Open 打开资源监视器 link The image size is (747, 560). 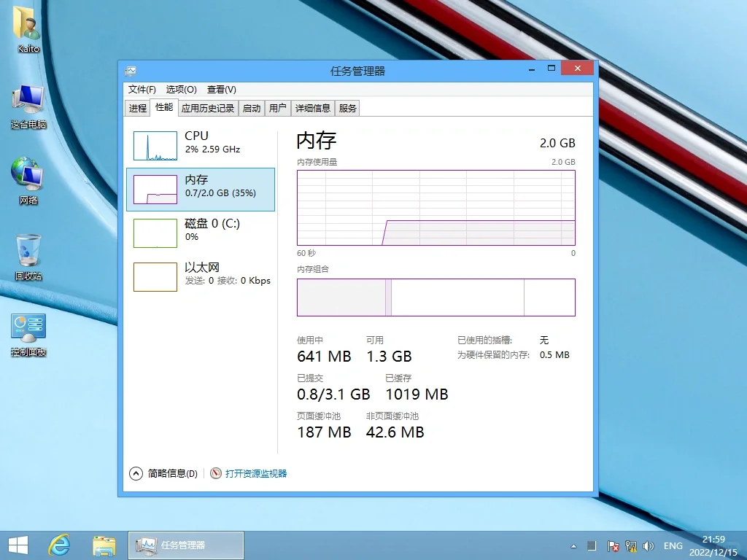pos(256,472)
